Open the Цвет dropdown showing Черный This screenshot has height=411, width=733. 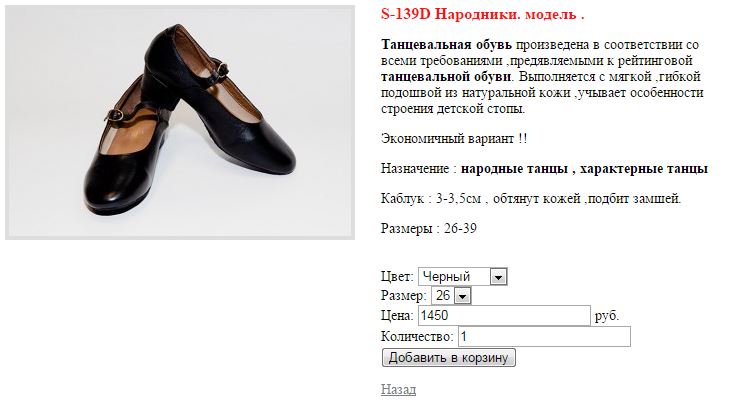point(462,277)
